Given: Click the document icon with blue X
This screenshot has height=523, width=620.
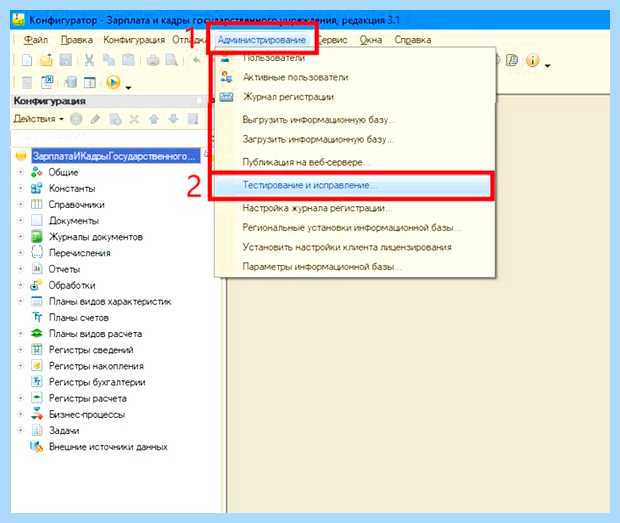Looking at the screenshot, I should click(47, 82).
